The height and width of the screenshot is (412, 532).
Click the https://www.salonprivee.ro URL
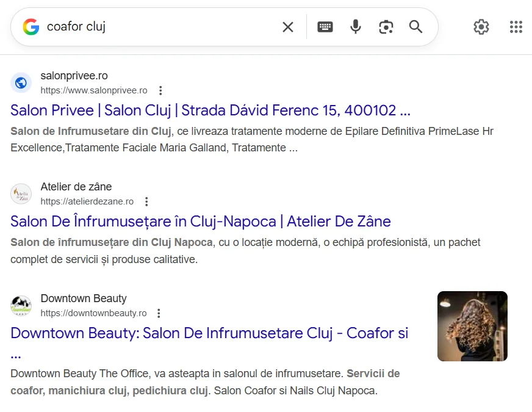click(94, 90)
